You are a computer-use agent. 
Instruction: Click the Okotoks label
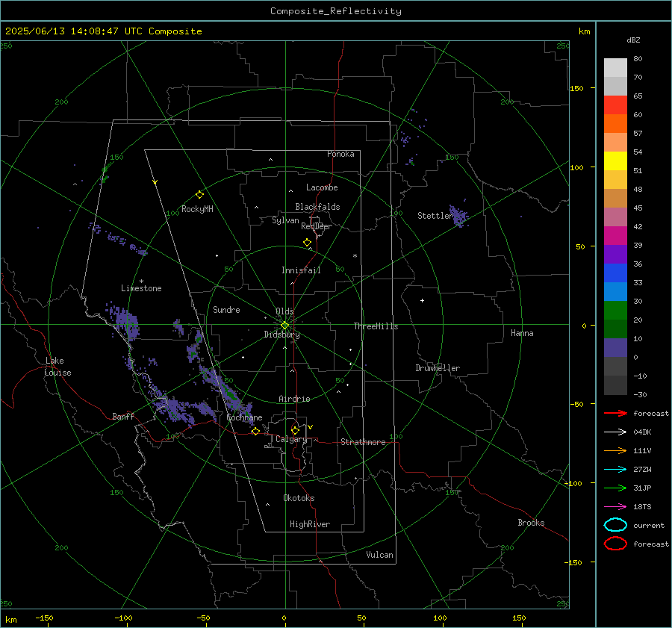coord(299,498)
